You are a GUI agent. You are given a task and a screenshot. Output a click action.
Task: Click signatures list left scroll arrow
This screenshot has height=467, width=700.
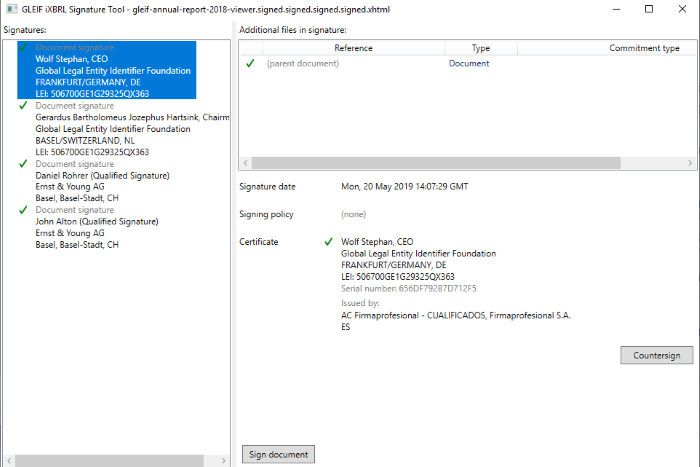9,460
